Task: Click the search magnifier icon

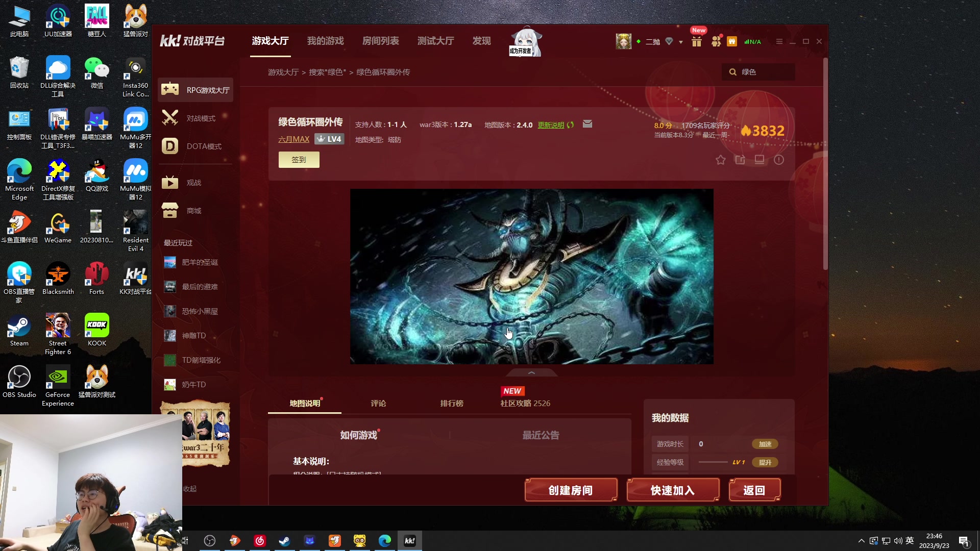Action: (732, 72)
